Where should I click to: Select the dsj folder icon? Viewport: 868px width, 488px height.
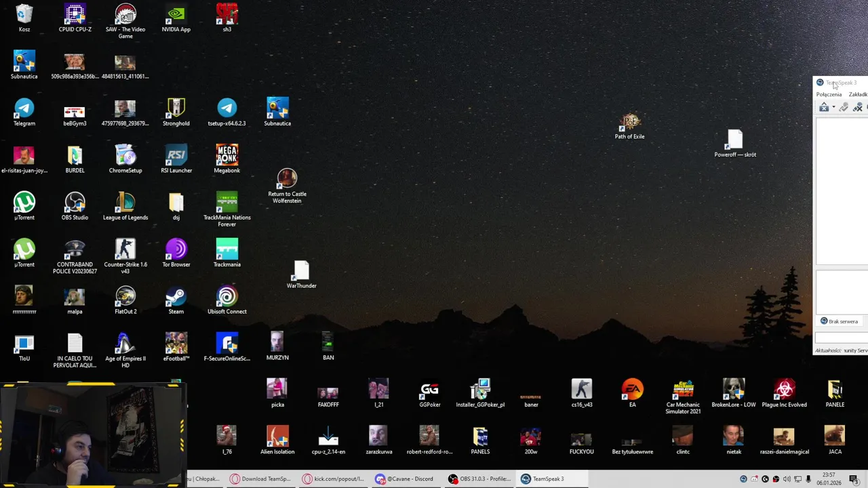point(176,206)
